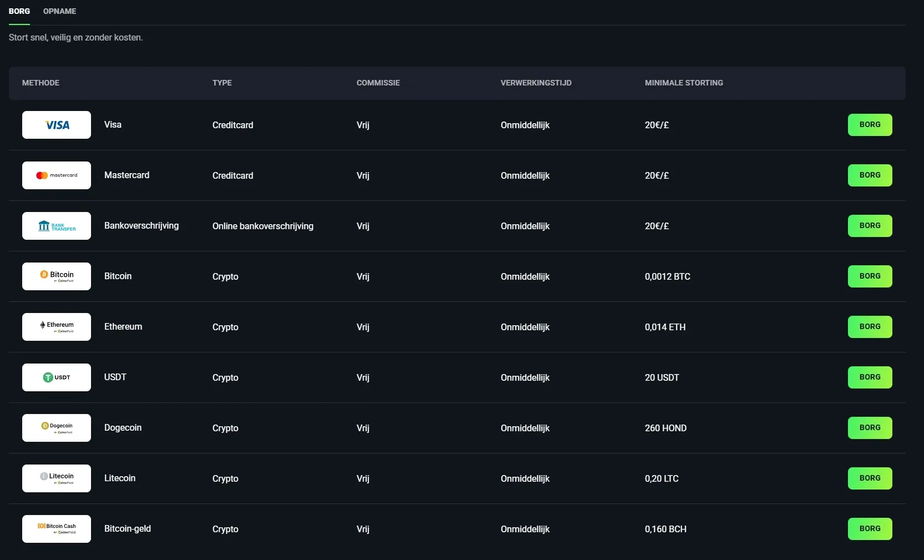Image resolution: width=924 pixels, height=560 pixels.
Task: Click Crypto type in Bitcoin row
Action: click(225, 277)
